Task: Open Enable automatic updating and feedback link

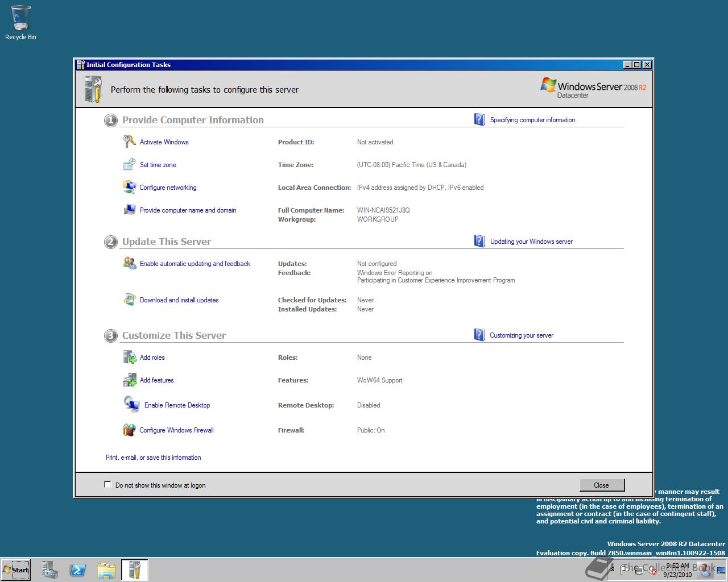Action: tap(195, 264)
